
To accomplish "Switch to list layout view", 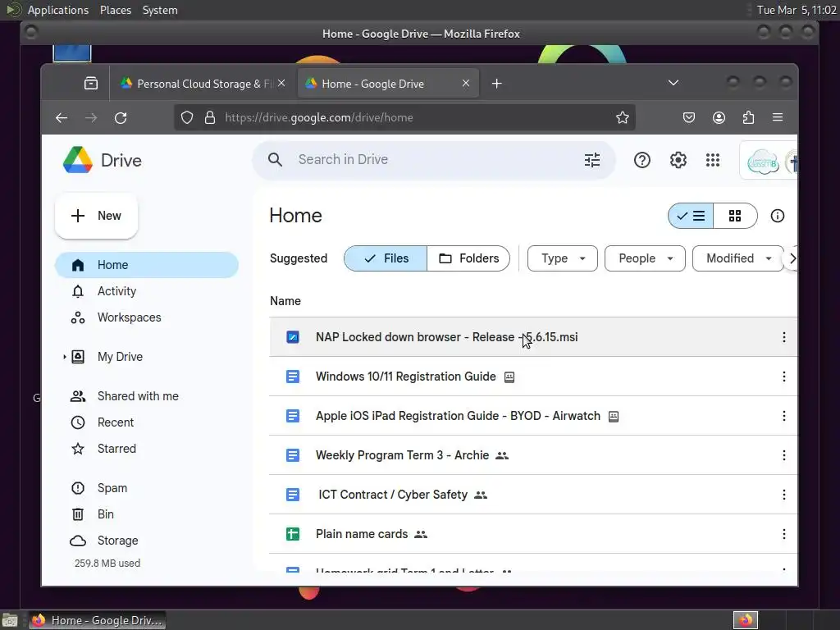I will click(x=691, y=216).
